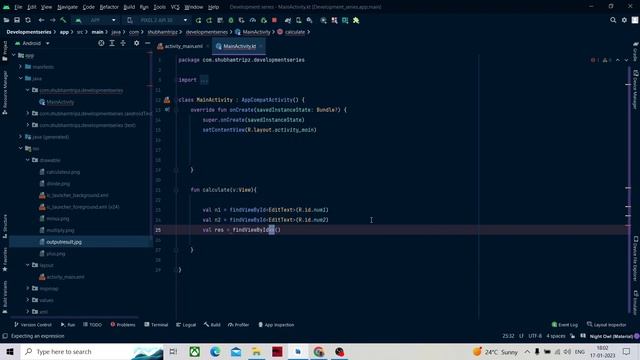The image size is (640, 360).
Task: Open the App Inspection tool window
Action: click(276, 325)
